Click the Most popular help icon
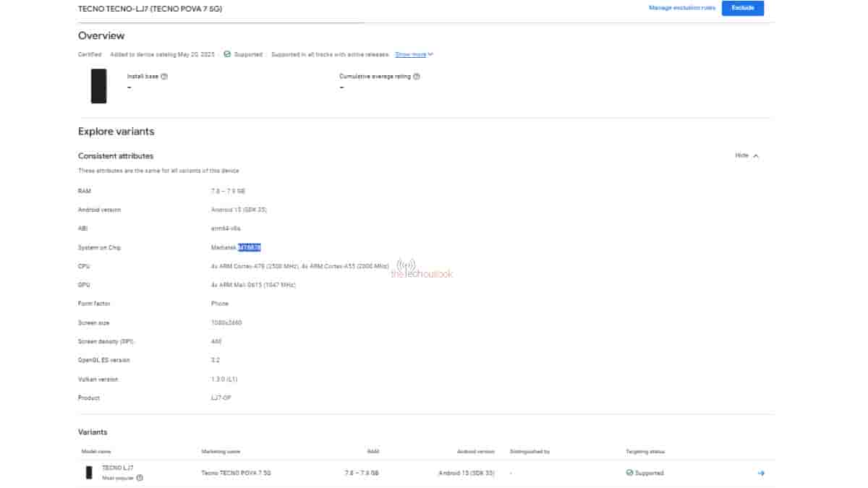Viewport: 868px width, 488px height. (140, 478)
